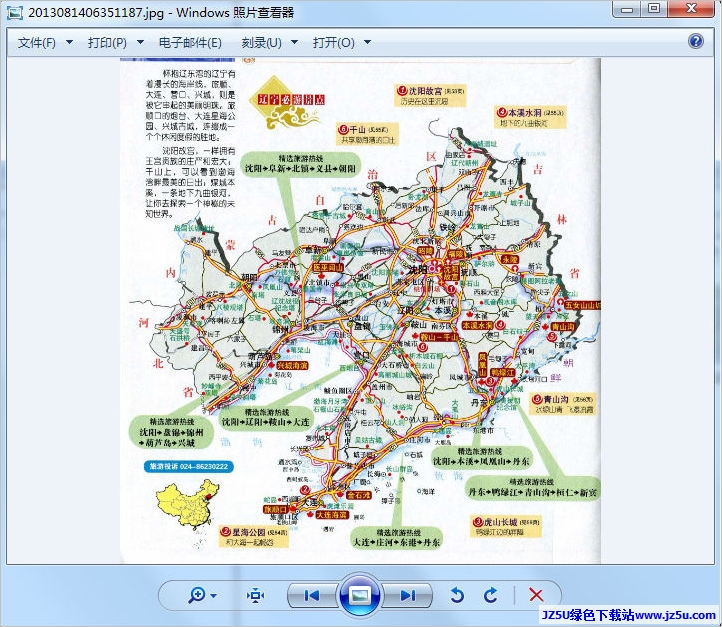Click the blue help question mark icon
Screen dimensions: 722x627
click(x=696, y=41)
